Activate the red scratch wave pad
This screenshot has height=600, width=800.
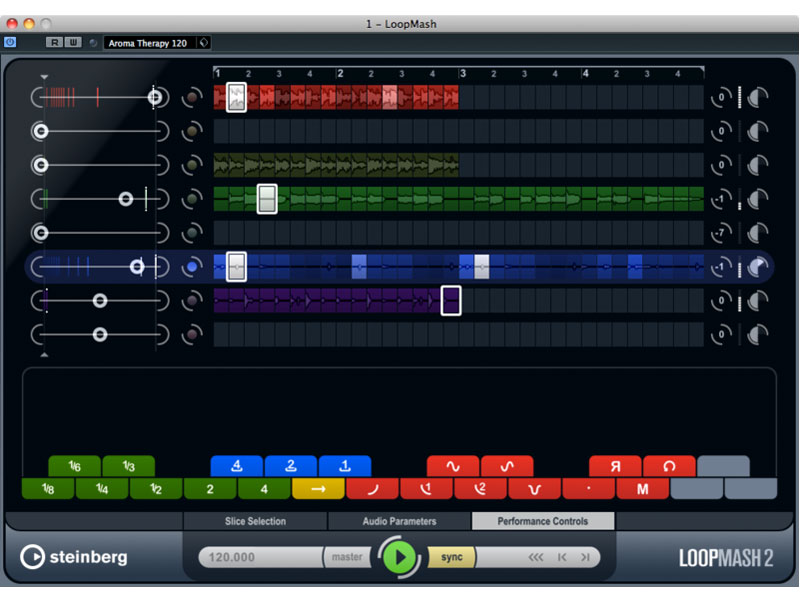coord(455,466)
